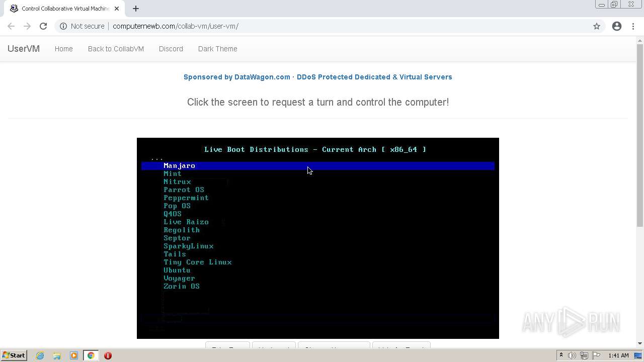This screenshot has height=362, width=644.
Task: Open the Home nav item
Action: click(x=64, y=49)
